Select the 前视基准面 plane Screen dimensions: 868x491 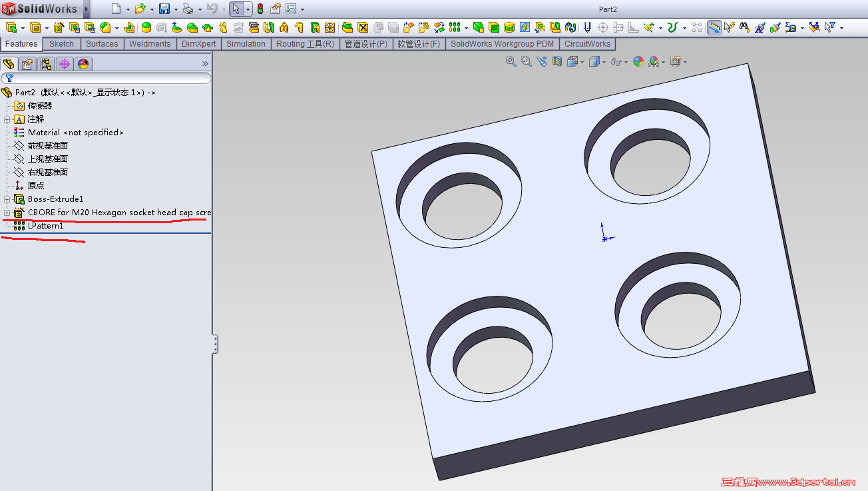click(x=48, y=146)
